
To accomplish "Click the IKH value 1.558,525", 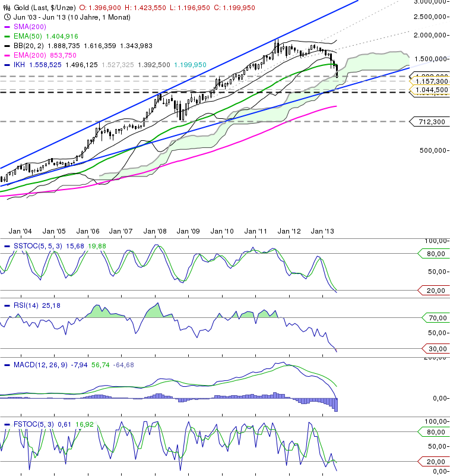I will (x=46, y=65).
